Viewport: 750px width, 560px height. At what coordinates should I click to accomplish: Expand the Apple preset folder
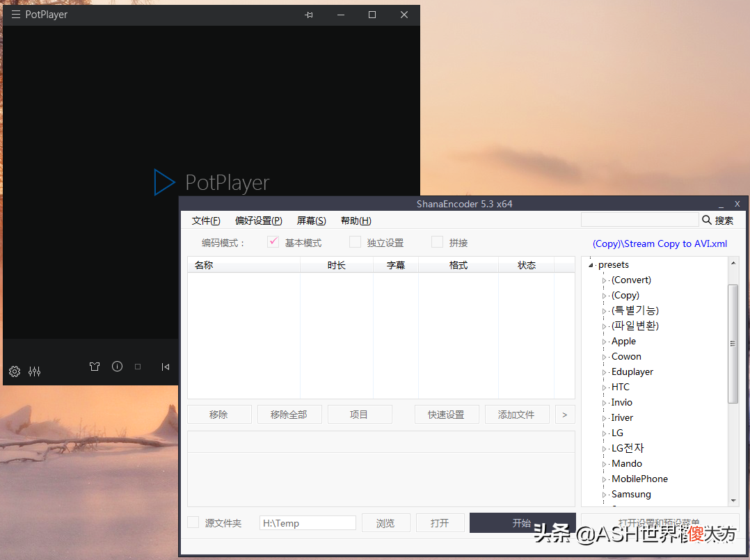tap(604, 342)
